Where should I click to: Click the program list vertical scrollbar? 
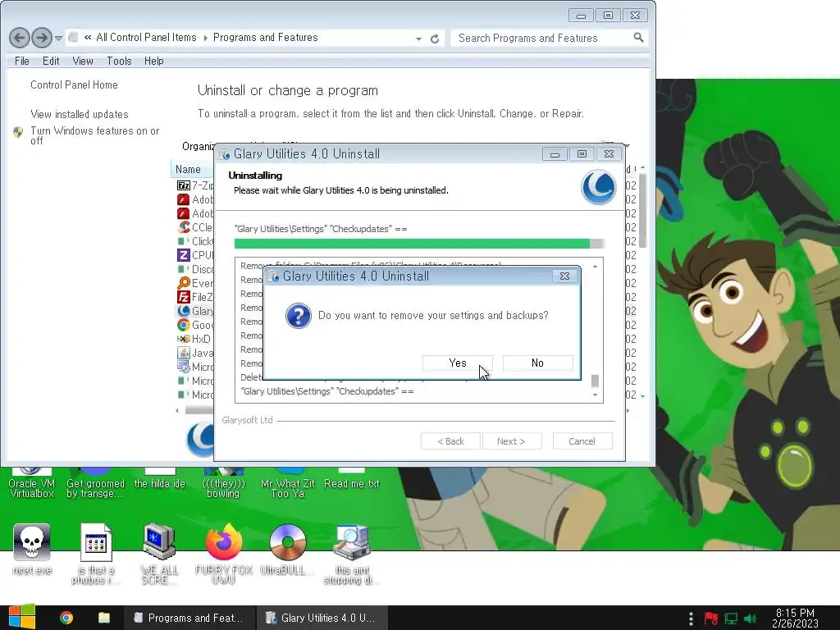click(642, 212)
